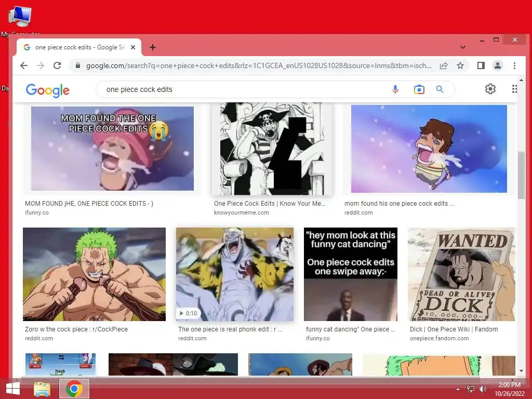
Task: Click the network tray icon
Action: click(471, 389)
